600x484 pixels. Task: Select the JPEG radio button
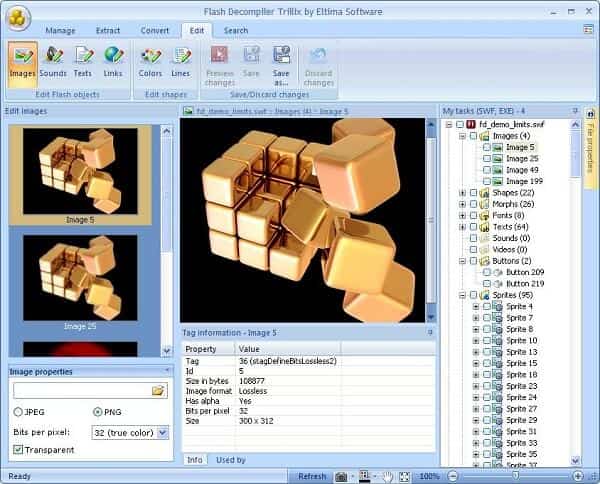pos(18,412)
